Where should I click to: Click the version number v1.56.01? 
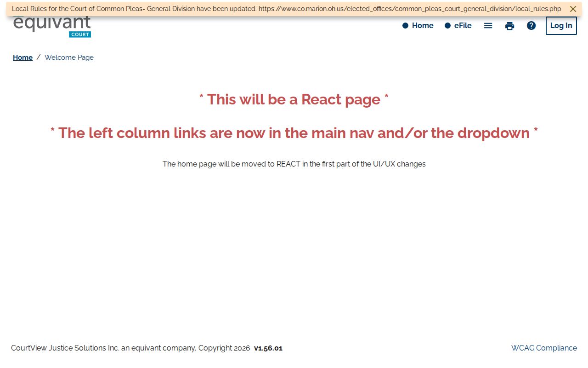point(268,349)
